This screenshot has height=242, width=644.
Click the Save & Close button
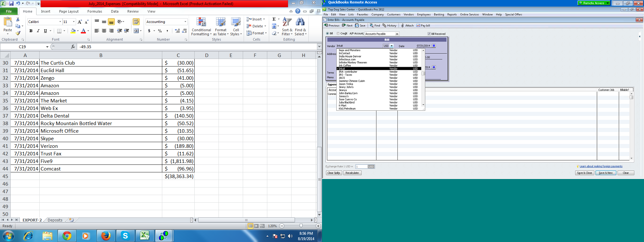(x=584, y=173)
